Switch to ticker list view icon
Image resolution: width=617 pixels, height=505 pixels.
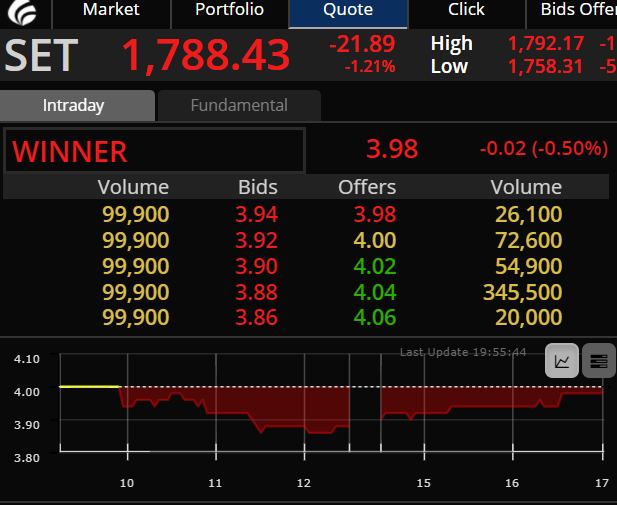[599, 361]
